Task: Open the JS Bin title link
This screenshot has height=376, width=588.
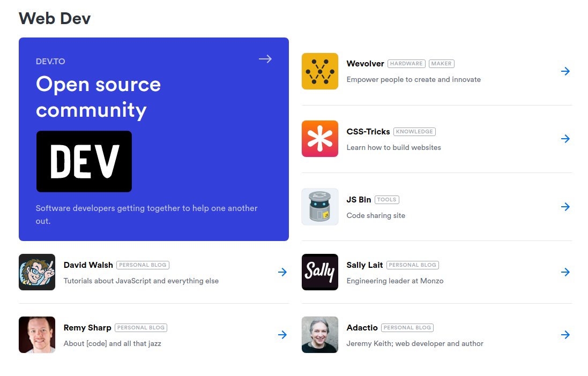Action: click(x=359, y=200)
